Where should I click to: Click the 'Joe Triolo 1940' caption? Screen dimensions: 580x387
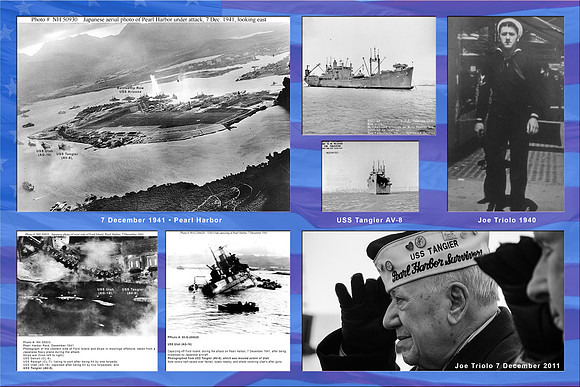coord(507,220)
